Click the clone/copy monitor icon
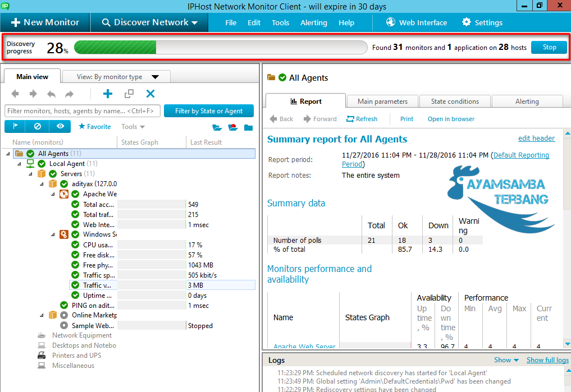 129,94
